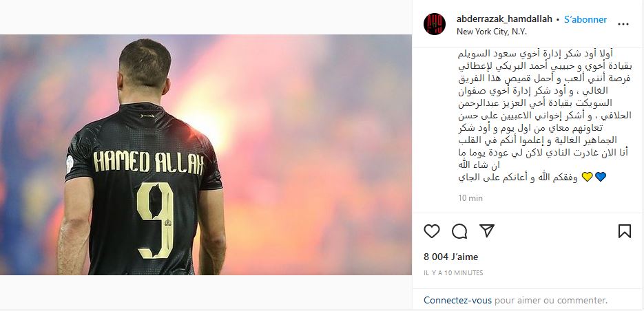Open the abderrazak_hamdallah profile avatar
This screenshot has height=311, width=644.
click(x=435, y=24)
